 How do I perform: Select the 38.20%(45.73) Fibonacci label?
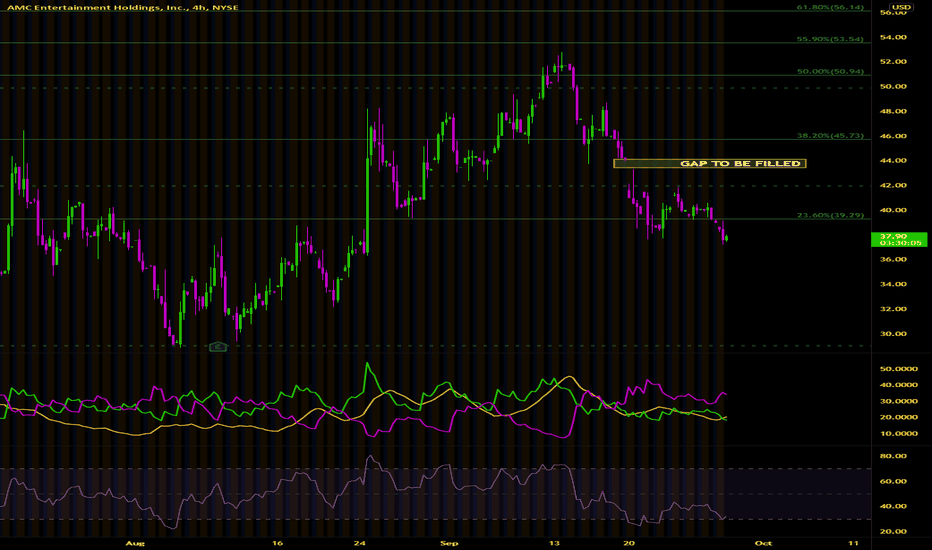click(830, 136)
